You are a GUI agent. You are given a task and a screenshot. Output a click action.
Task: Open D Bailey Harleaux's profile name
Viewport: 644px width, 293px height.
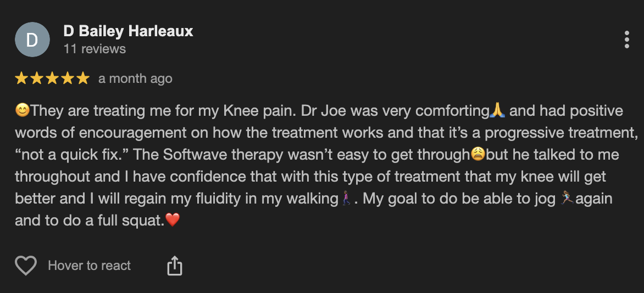tap(128, 31)
